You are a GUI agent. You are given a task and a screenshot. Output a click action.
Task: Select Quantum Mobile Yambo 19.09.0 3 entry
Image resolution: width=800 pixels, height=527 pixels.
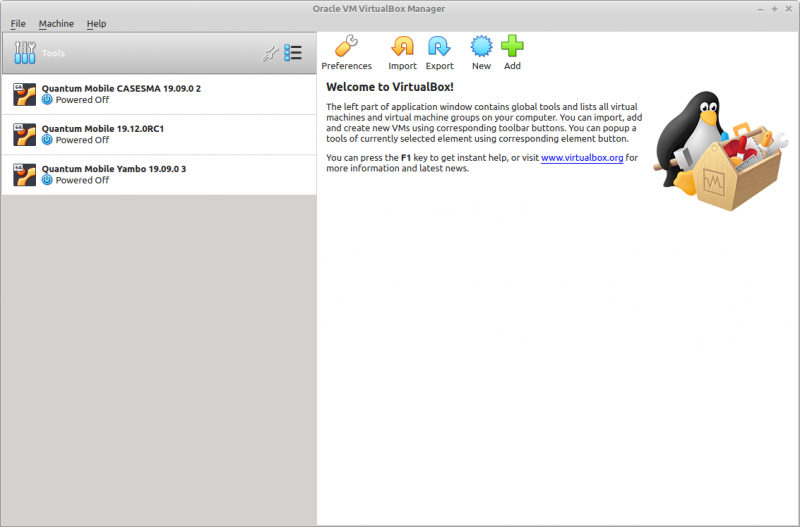coord(159,175)
